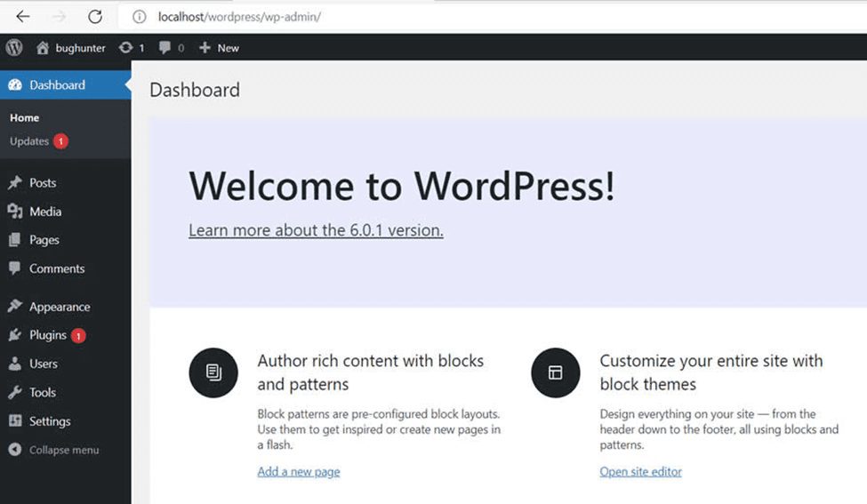Open the Updates submenu item
The height and width of the screenshot is (504, 867).
(x=29, y=141)
